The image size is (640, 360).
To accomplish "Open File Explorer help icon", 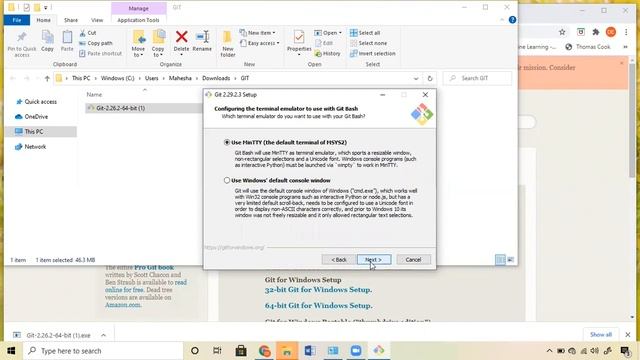I will coord(512,20).
